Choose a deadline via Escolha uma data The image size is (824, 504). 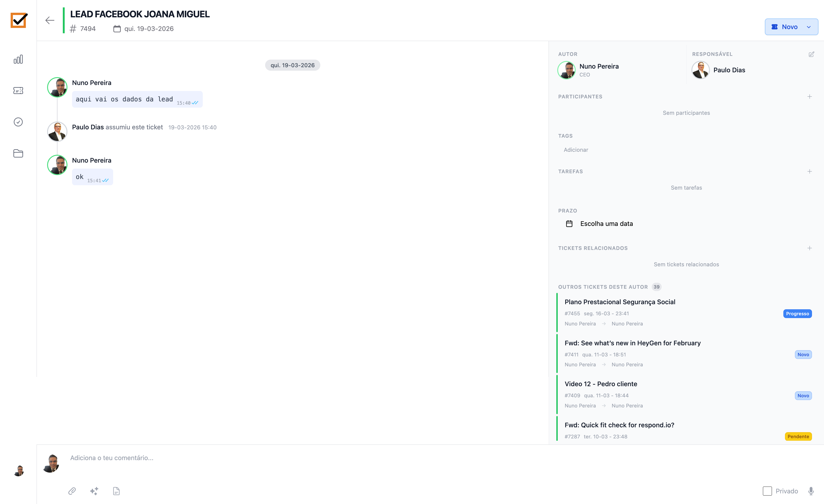606,224
